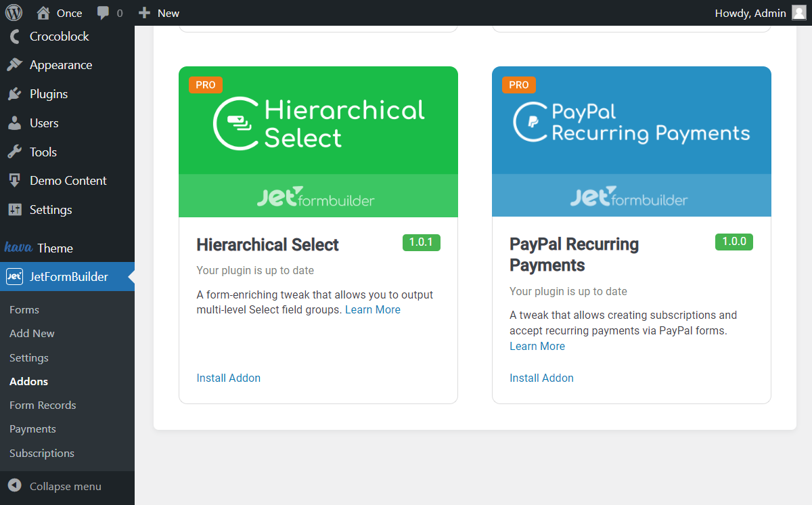The image size is (812, 505).
Task: Open comments via the speech bubble icon
Action: tap(103, 12)
